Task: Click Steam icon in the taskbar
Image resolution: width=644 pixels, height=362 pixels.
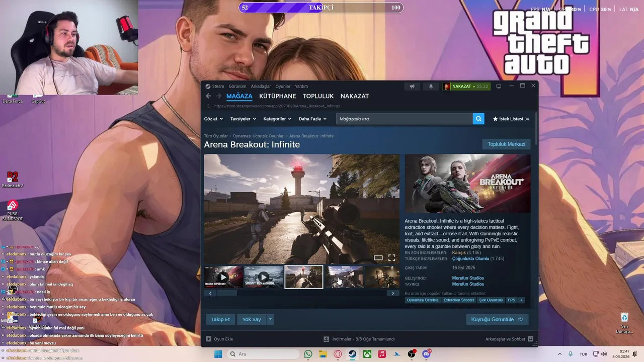Action: click(x=353, y=354)
